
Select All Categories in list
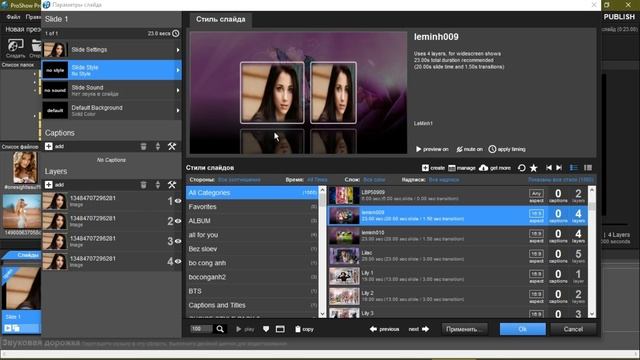(252, 193)
